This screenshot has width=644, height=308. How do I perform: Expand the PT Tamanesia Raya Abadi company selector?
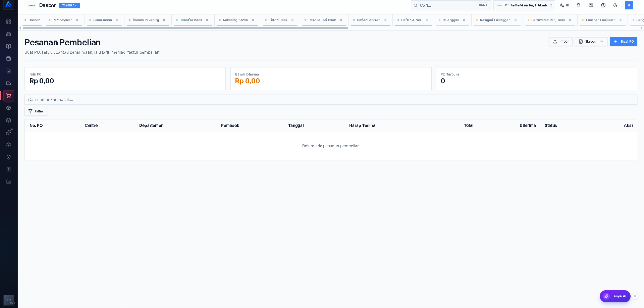pos(524,5)
